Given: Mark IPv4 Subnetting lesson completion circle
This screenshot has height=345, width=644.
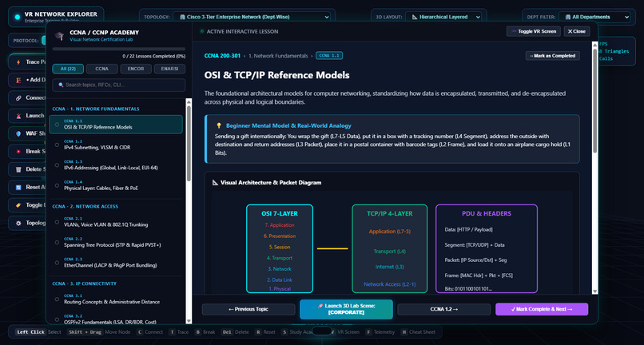Looking at the screenshot, I should [x=57, y=145].
